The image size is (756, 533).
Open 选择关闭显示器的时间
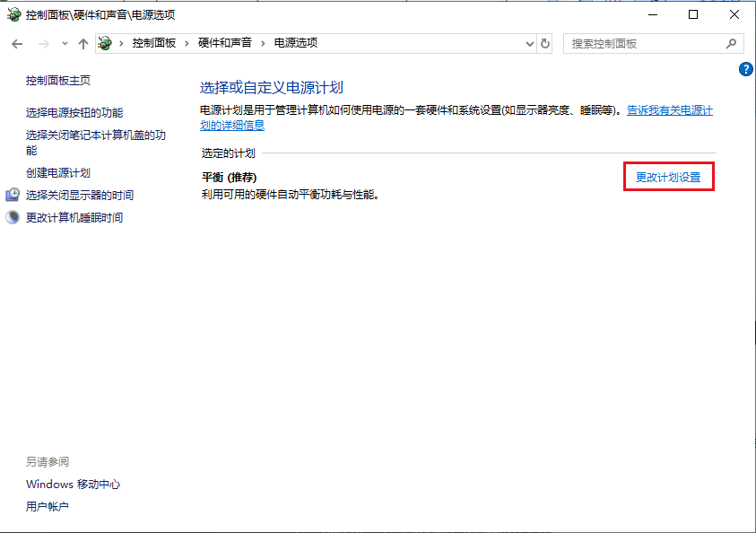tap(80, 196)
